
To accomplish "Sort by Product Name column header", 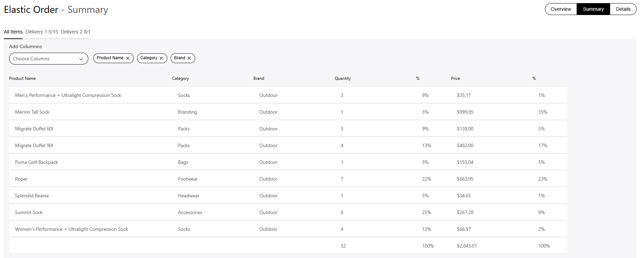I will [x=22, y=78].
